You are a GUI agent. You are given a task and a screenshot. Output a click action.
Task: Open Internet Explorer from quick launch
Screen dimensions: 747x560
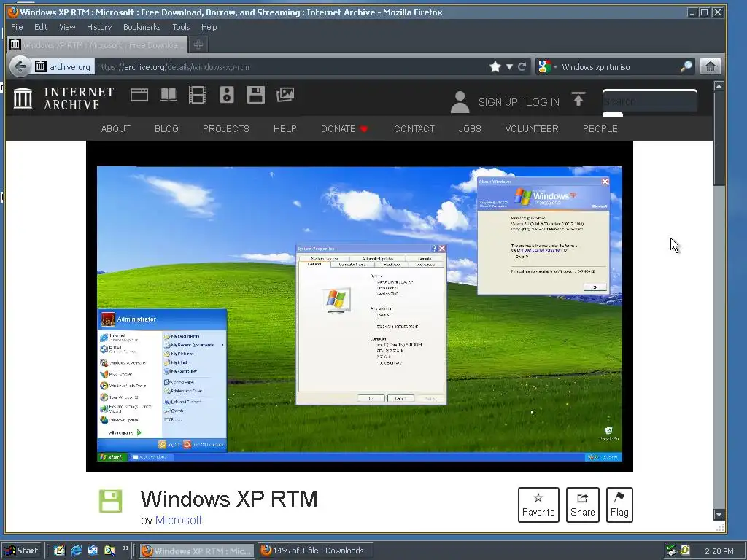point(76,551)
